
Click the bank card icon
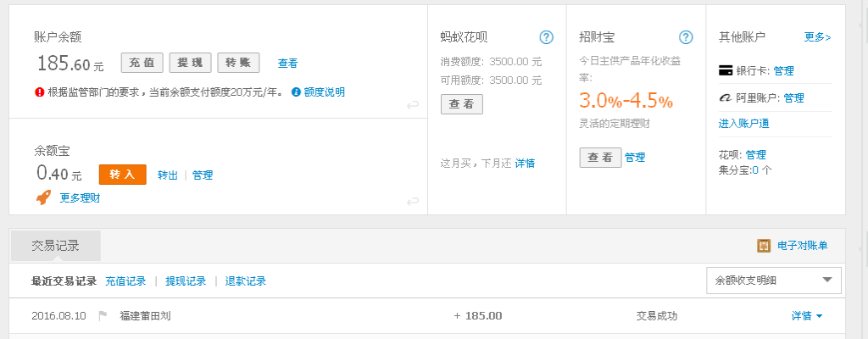tap(725, 71)
